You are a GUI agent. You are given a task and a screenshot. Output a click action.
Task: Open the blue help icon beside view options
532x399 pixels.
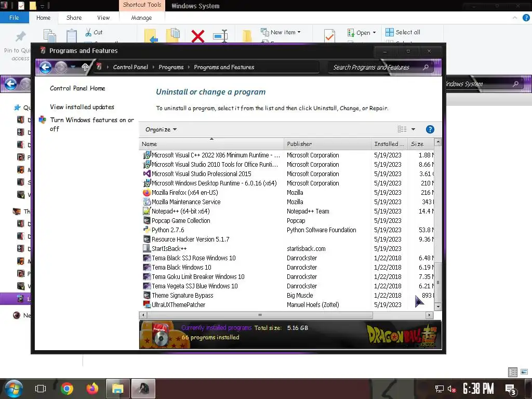[x=430, y=129]
